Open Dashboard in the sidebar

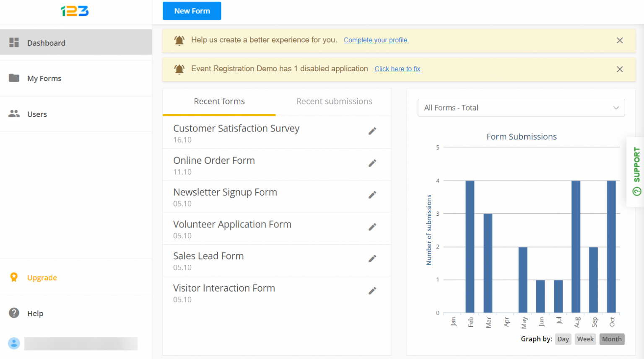point(76,42)
